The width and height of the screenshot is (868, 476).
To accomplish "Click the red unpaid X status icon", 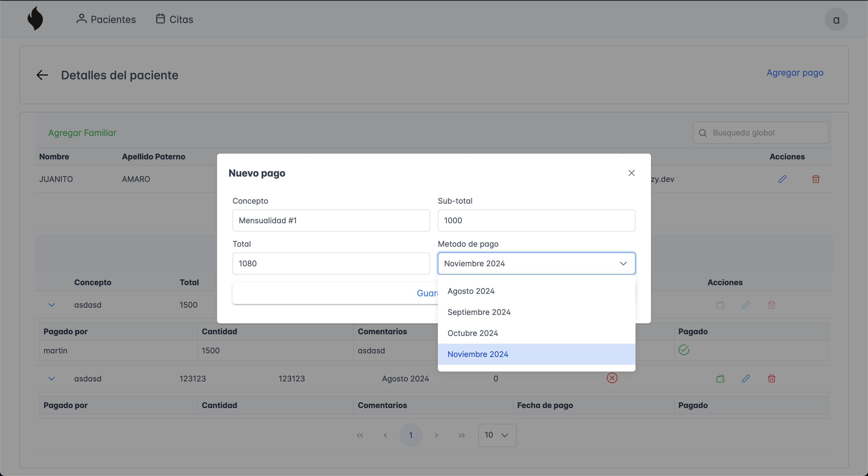I will pos(612,378).
